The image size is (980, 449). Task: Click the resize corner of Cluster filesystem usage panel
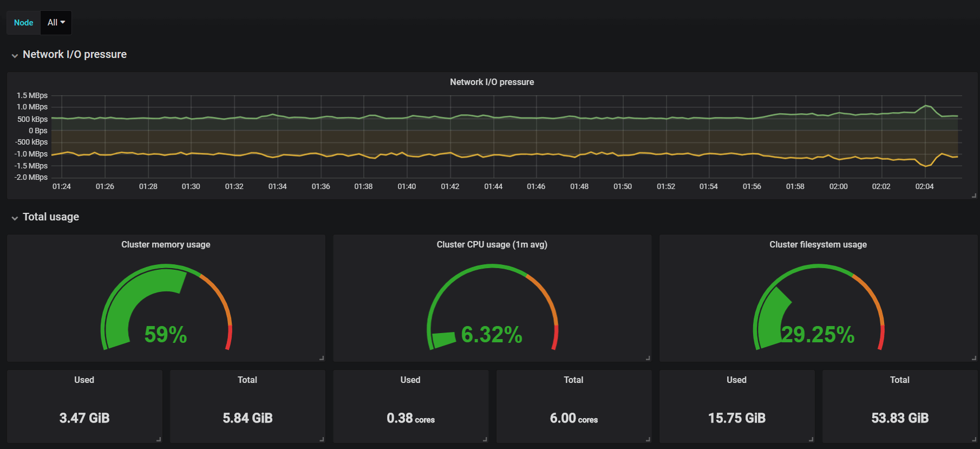(x=974, y=358)
